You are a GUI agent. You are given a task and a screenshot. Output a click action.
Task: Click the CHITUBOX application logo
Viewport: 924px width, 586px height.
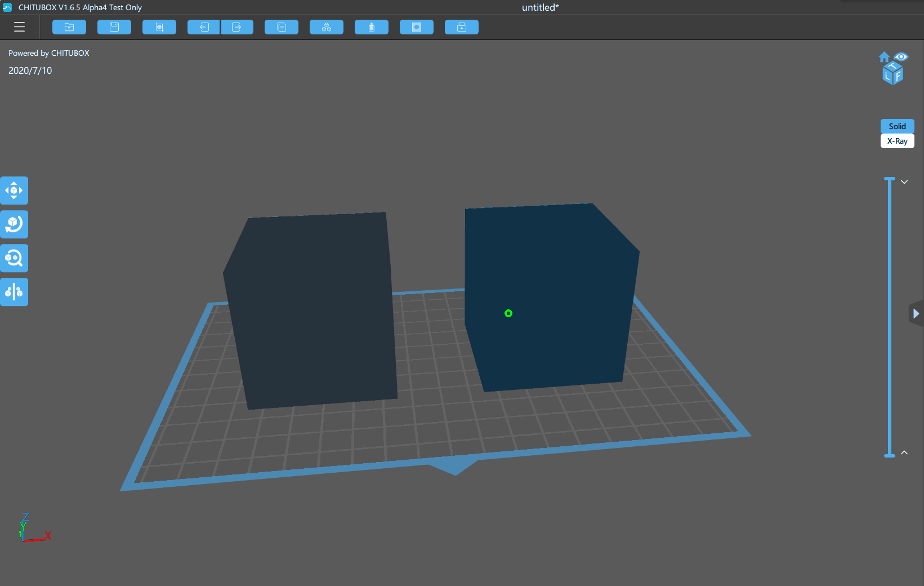coord(6,7)
